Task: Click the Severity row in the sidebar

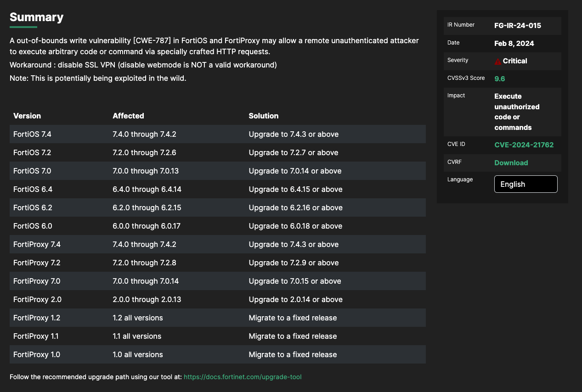Action: (503, 60)
